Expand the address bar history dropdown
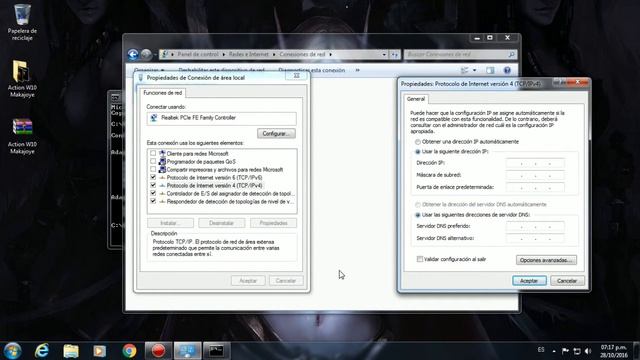The image size is (640, 360). pos(384,54)
